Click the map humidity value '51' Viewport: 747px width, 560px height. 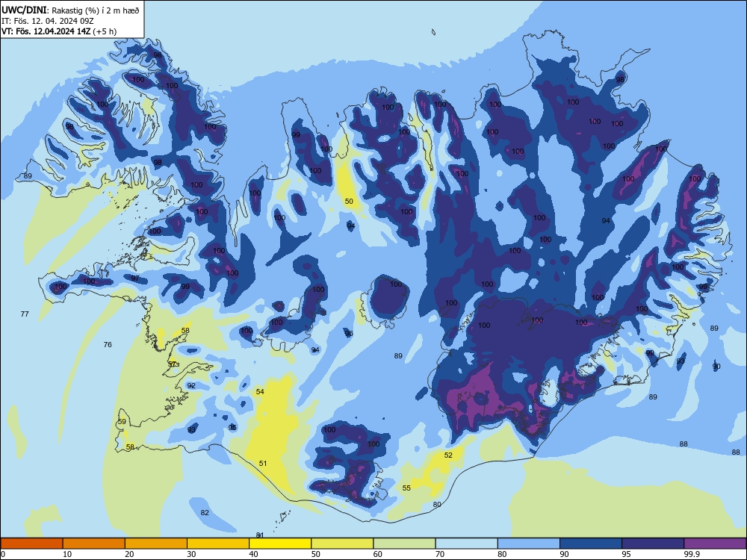[x=263, y=463]
